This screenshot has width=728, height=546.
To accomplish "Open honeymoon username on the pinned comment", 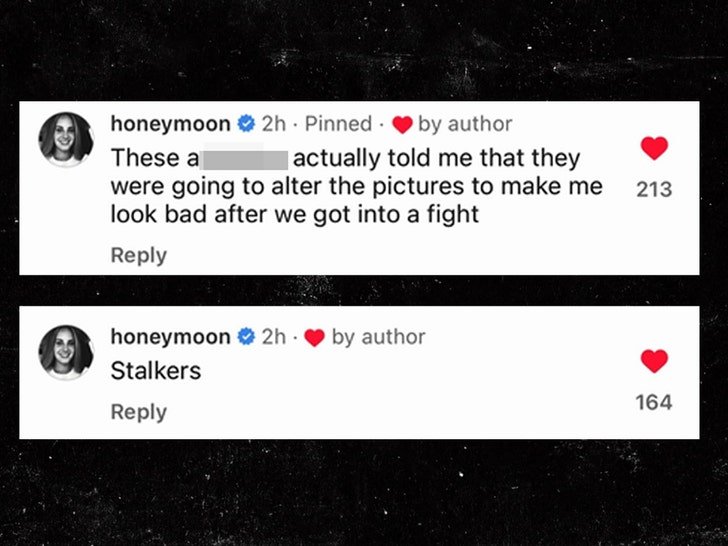I will pos(170,124).
